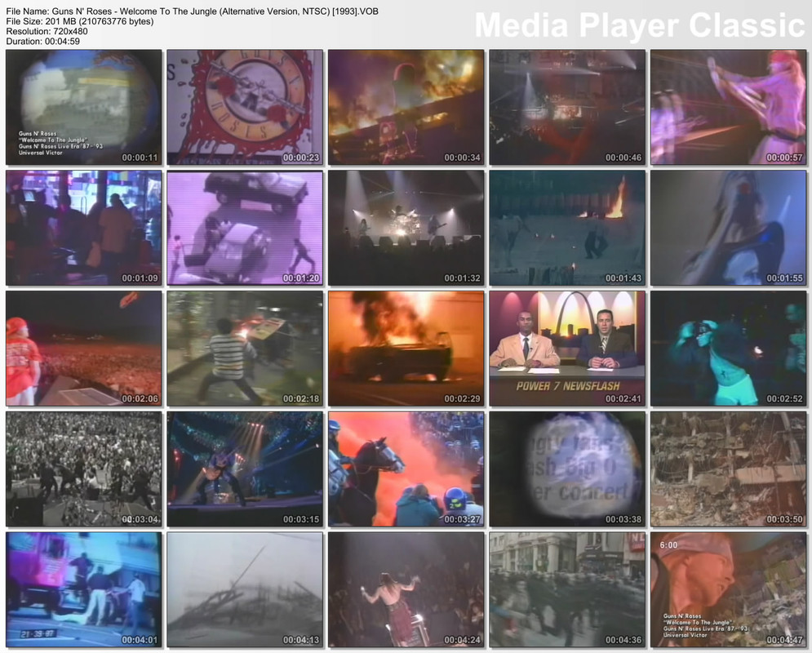Choose the 00:03:38 newspaper globe frame

567,469
